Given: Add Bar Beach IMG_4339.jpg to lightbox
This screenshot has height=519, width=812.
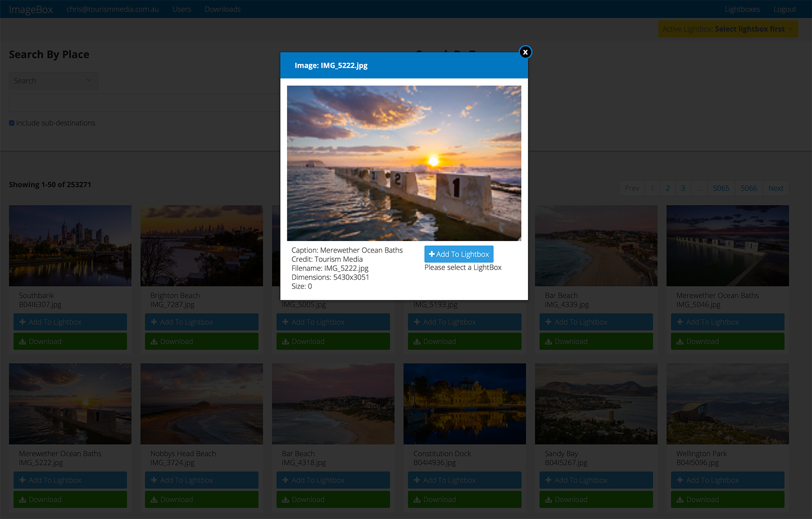Looking at the screenshot, I should (596, 322).
